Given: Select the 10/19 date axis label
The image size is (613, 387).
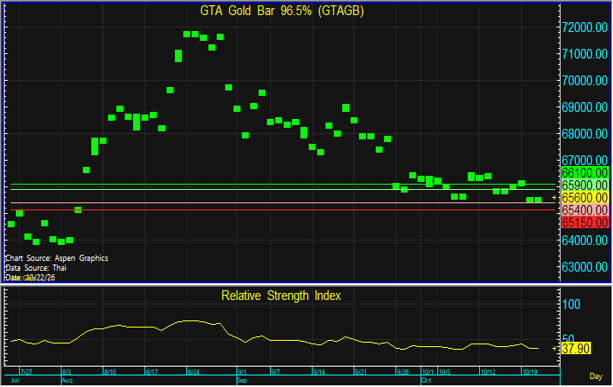Looking at the screenshot, I should tap(530, 372).
